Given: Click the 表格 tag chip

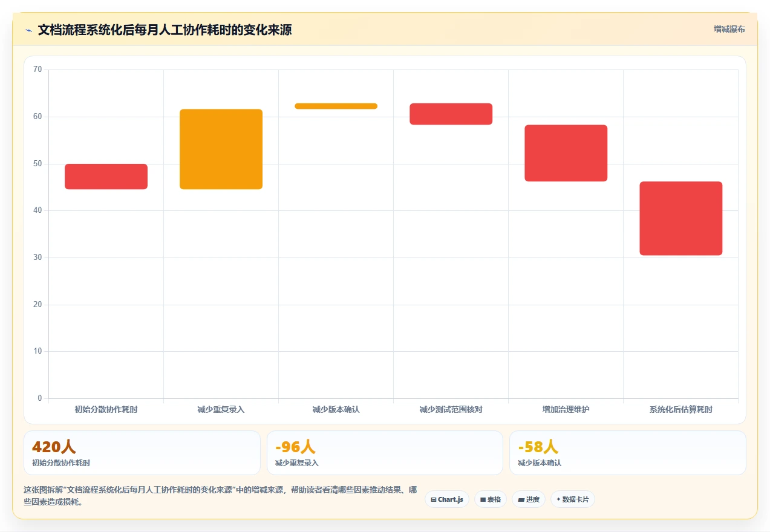Looking at the screenshot, I should point(490,499).
